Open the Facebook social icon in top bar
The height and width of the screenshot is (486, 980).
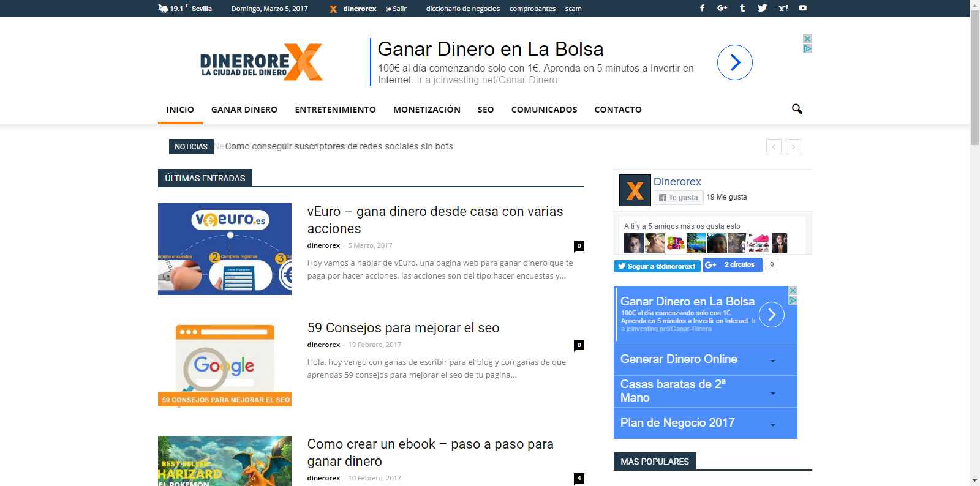click(x=702, y=8)
